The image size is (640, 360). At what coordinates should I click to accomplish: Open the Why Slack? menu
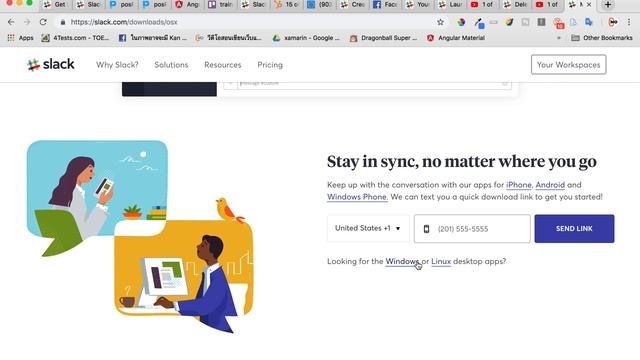pos(118,65)
